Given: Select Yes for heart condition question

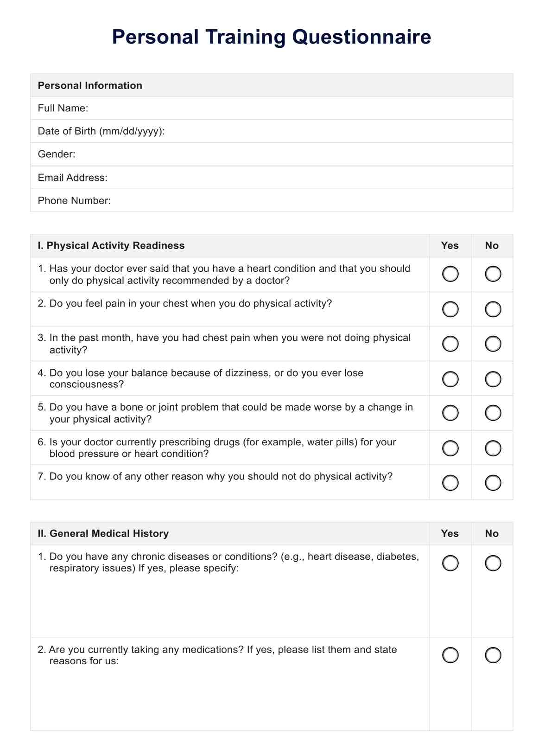Looking at the screenshot, I should tap(450, 274).
